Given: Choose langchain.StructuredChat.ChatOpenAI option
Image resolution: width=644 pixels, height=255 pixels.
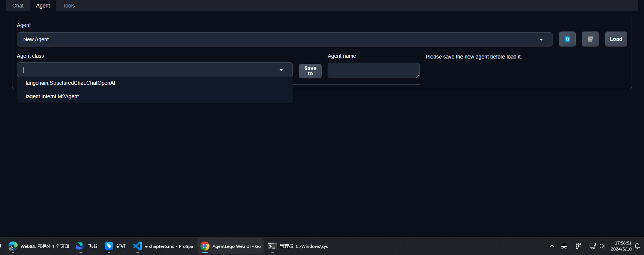Looking at the screenshot, I should click(155, 83).
